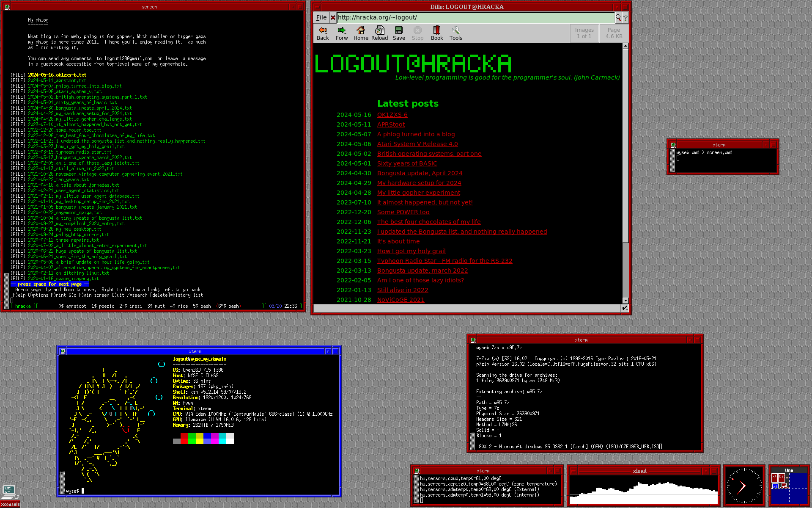The image size is (812, 508).
Task: Click the FVWM pager desktop view
Action: [789, 488]
